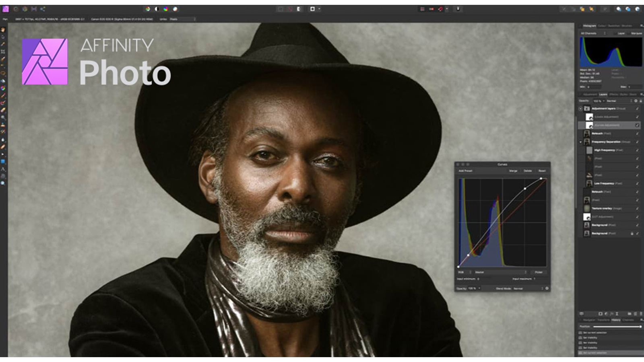Screen dimensions: 644x362
Task: Hide the Adjustment layers group
Action: coord(637,109)
